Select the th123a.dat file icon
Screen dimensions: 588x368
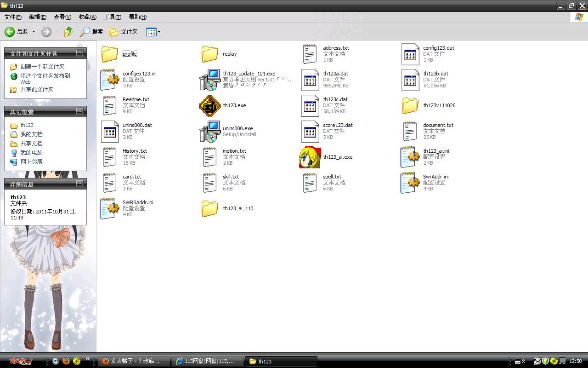pyautogui.click(x=310, y=80)
